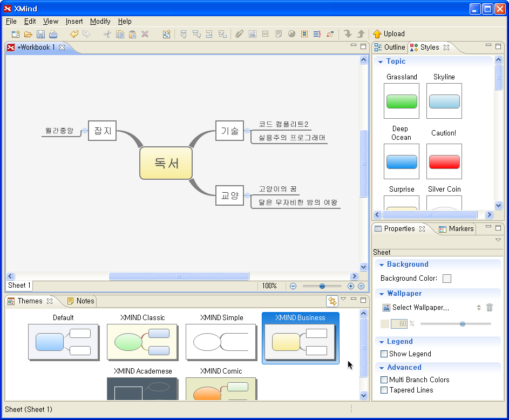Click zoom out minus icon
The width and height of the screenshot is (509, 420).
tap(293, 286)
